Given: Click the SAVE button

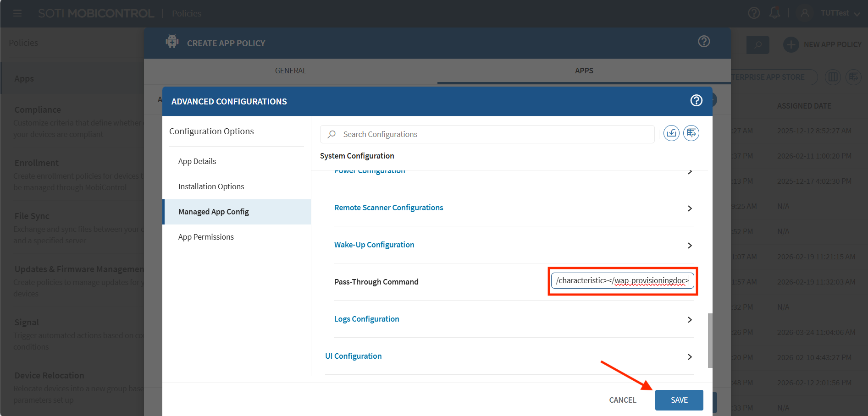Looking at the screenshot, I should click(679, 400).
